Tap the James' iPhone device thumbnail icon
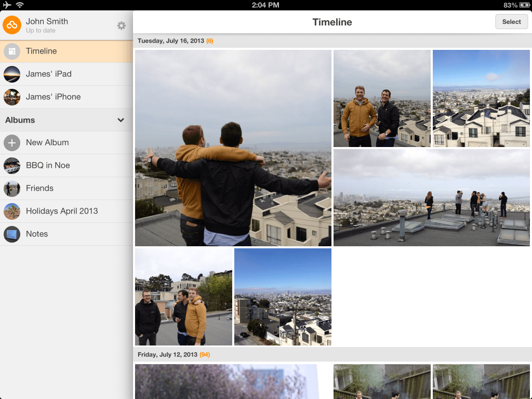The image size is (532, 399). point(12,97)
